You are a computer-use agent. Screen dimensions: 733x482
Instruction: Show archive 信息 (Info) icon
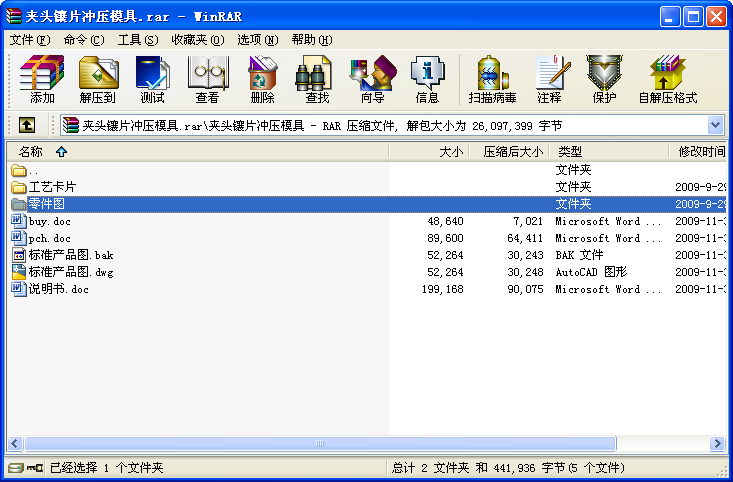point(427,79)
